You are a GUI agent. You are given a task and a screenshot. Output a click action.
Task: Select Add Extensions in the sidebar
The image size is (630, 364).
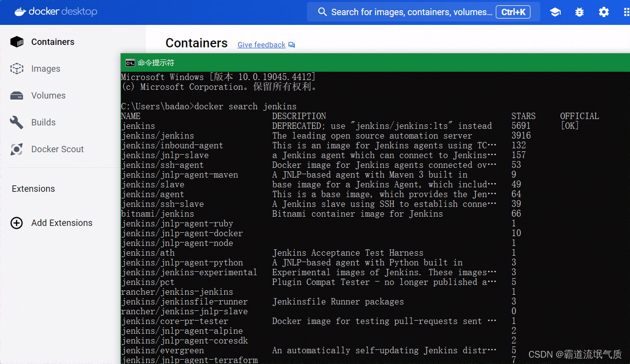[62, 223]
